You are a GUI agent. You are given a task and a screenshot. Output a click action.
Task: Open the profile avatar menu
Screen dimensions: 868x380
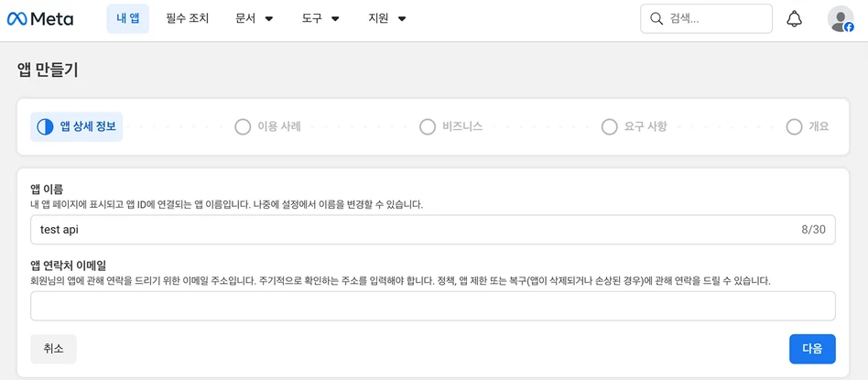point(841,19)
